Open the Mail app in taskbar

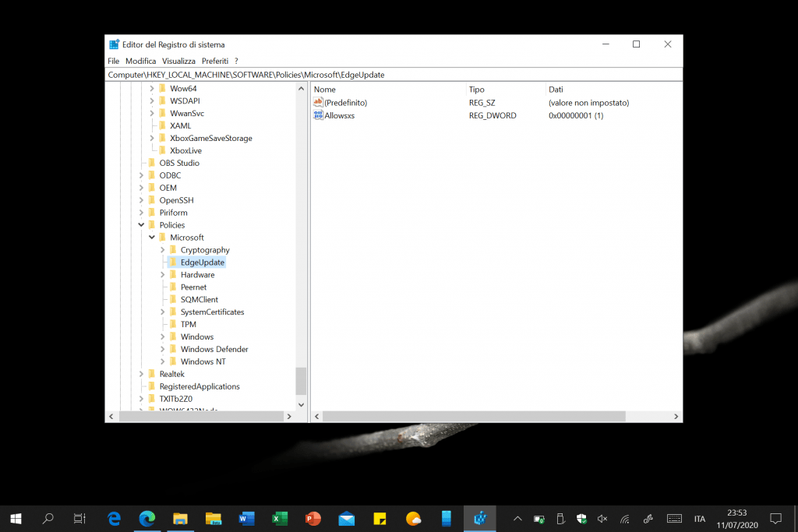point(347,518)
